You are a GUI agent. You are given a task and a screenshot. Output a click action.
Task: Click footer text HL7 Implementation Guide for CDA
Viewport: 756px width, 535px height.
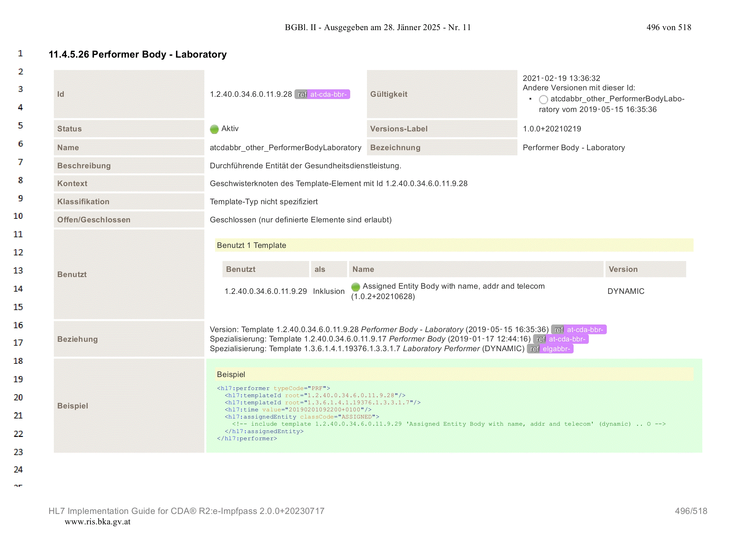tap(186, 511)
